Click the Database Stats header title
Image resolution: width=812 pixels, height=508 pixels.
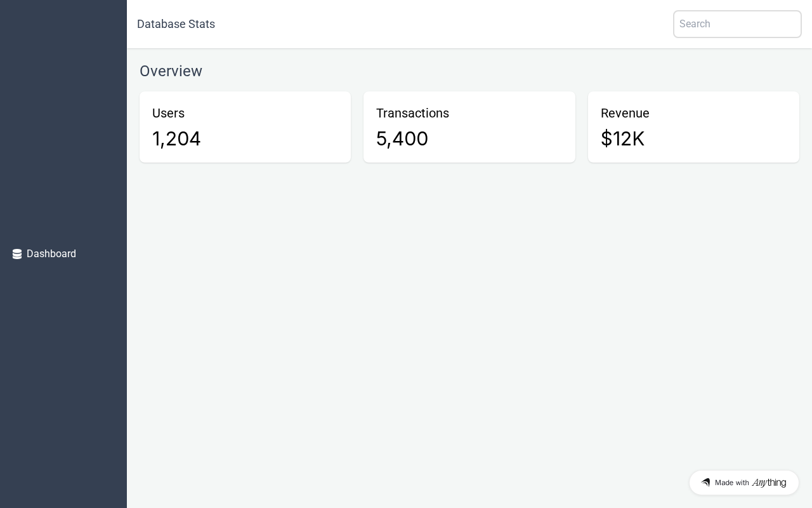tap(176, 24)
